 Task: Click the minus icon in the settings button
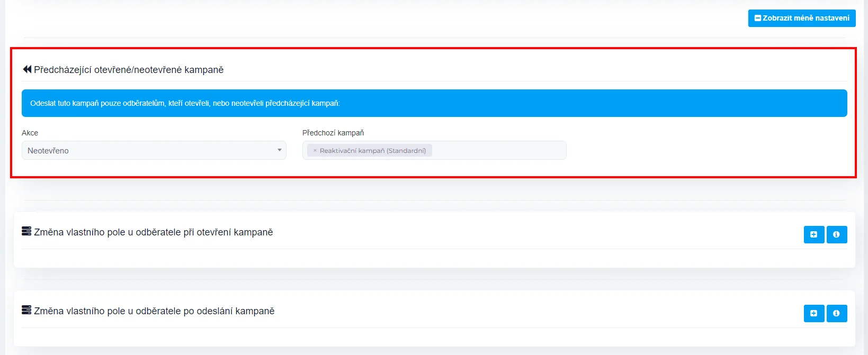(x=758, y=18)
